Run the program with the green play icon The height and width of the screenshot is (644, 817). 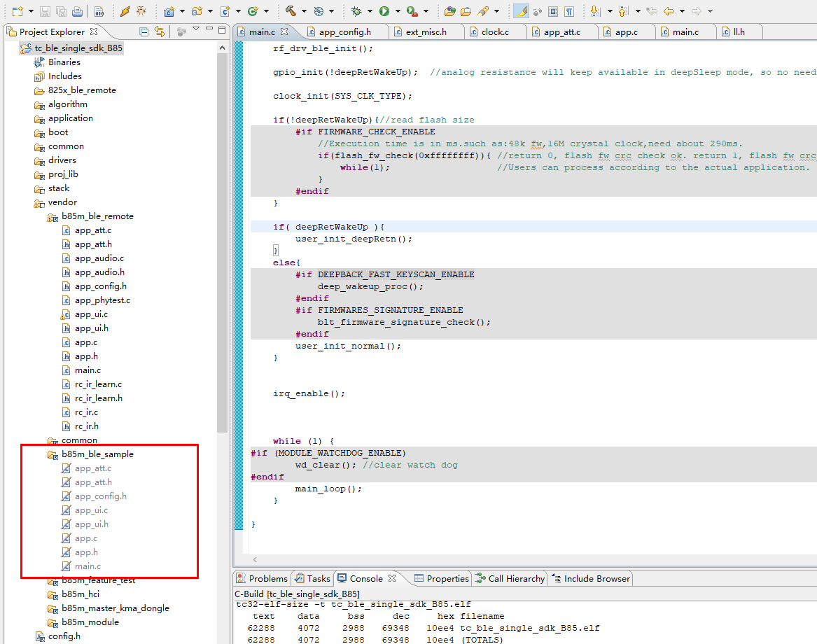[x=384, y=11]
